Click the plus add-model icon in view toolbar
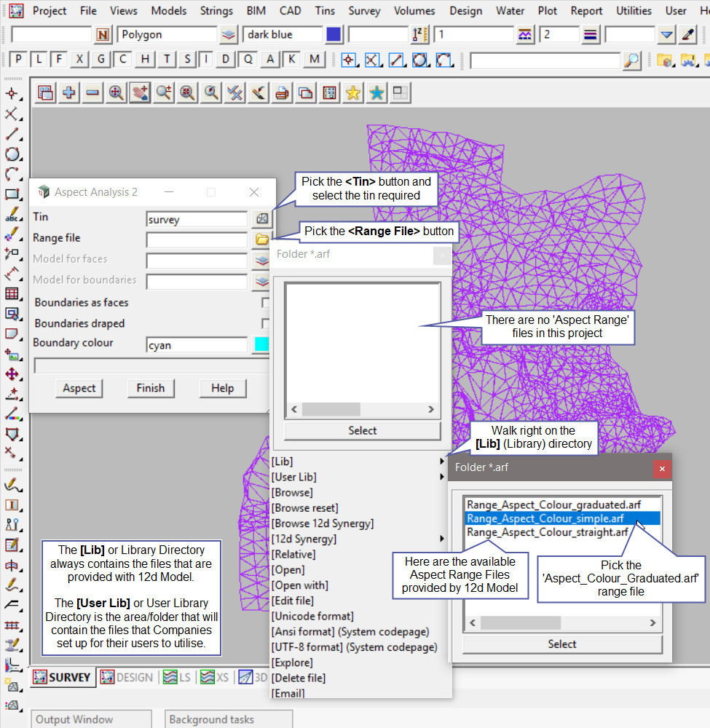 coord(68,93)
